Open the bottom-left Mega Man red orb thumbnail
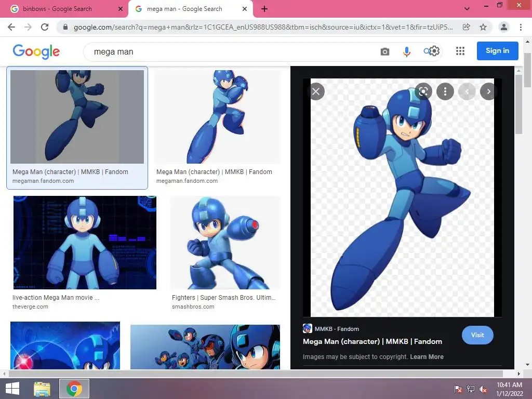This screenshot has height=399, width=532. point(65,345)
